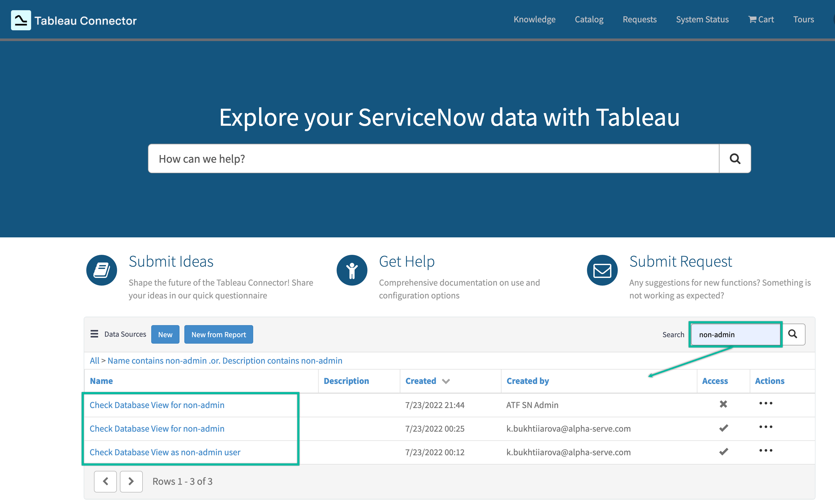Toggle access off icon on ATF SN Admin row
835x504 pixels.
[x=723, y=404]
